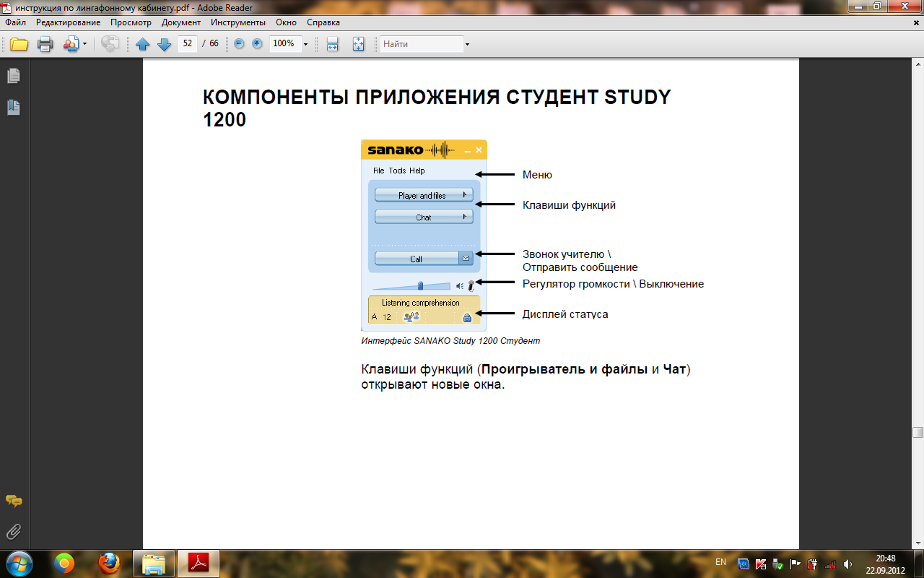924x578 pixels.
Task: Click the page number field showing 52
Action: (x=188, y=43)
